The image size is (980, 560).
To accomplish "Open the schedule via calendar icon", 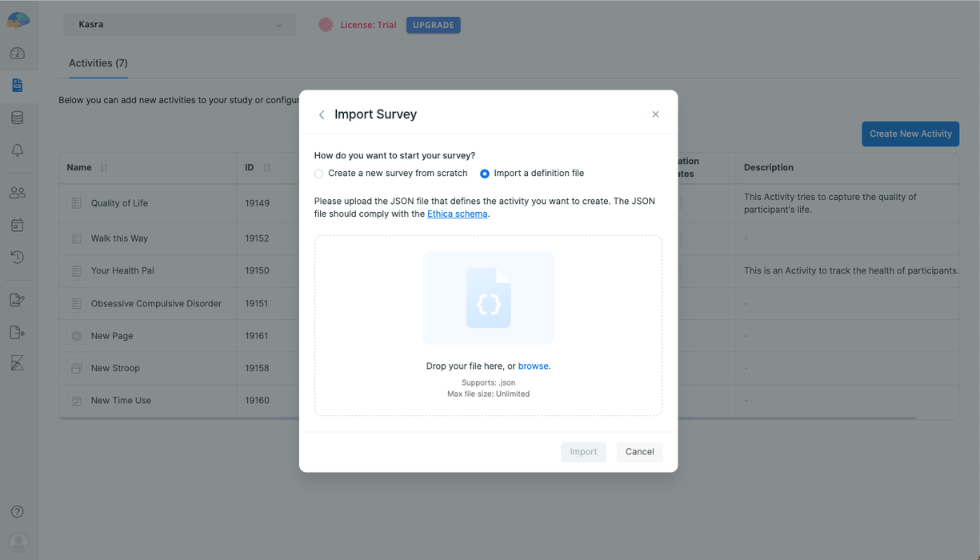I will pos(18,225).
